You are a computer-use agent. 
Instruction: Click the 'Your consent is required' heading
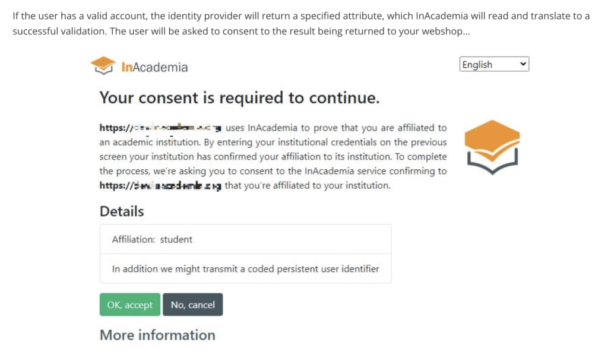[x=239, y=97]
